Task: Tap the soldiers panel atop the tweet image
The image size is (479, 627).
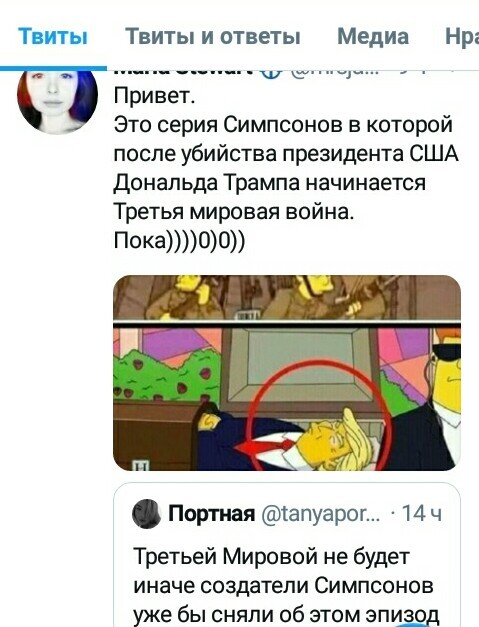Action: click(287, 298)
